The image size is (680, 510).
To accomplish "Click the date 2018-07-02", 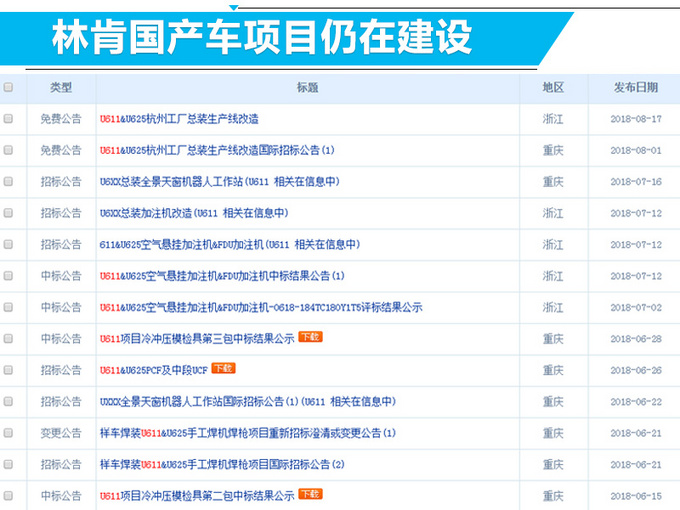I will [636, 307].
